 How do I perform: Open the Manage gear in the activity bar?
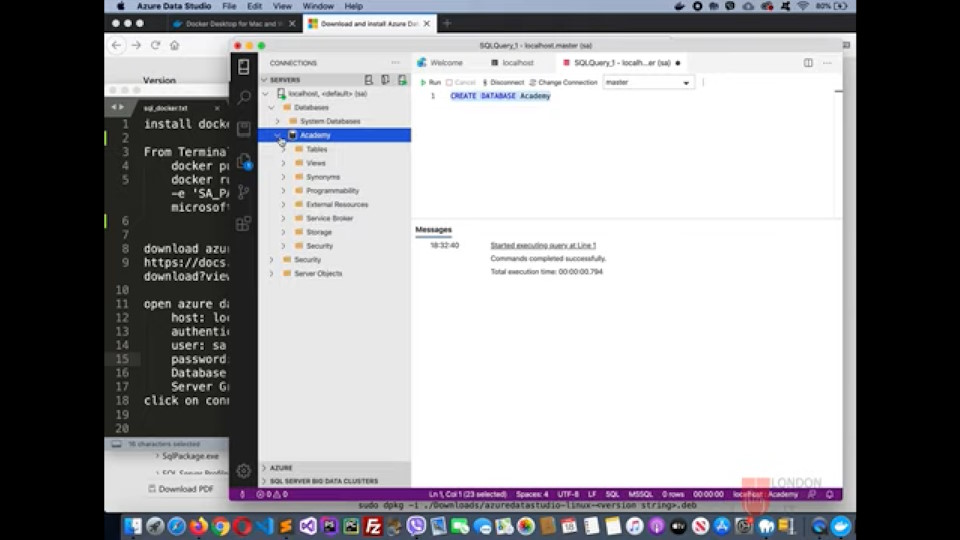tap(244, 470)
